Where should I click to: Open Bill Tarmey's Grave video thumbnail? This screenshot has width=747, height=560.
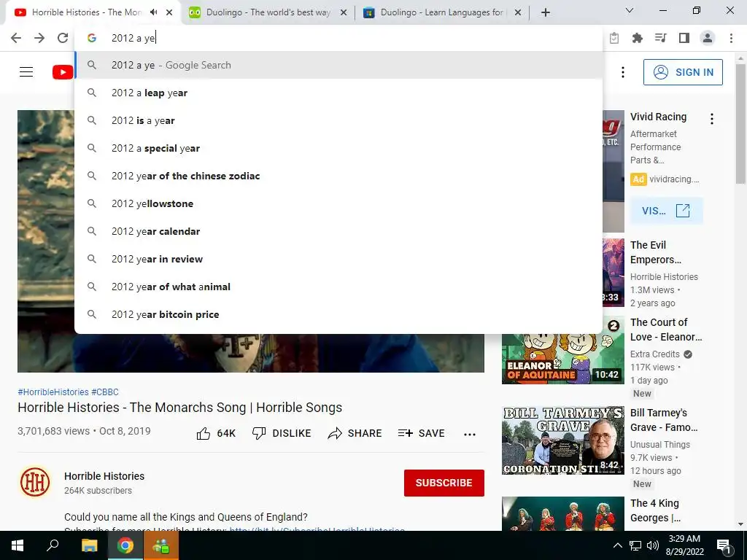coord(562,440)
